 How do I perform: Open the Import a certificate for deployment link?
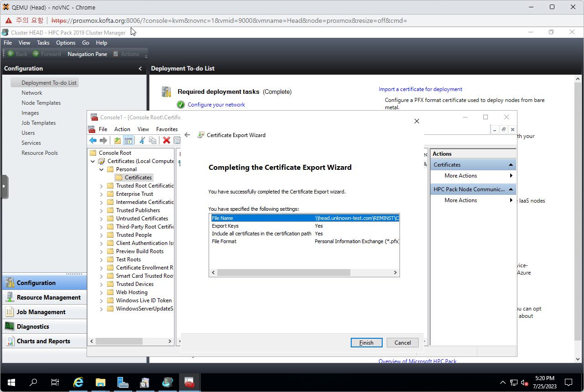tap(420, 89)
